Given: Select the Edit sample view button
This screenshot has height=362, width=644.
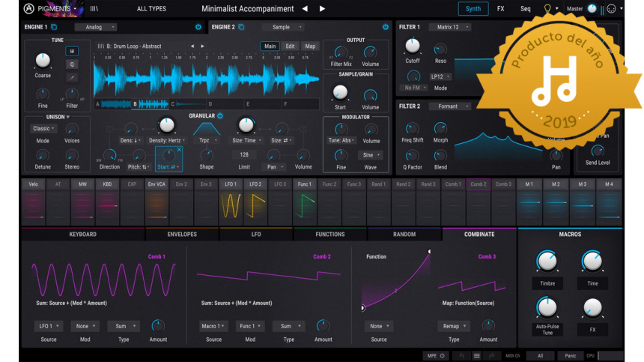Looking at the screenshot, I should (x=290, y=46).
